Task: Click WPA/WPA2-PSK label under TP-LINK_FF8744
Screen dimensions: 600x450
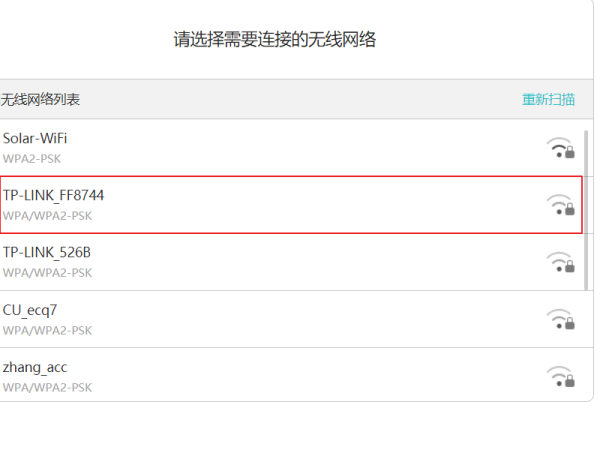Action: 47,215
